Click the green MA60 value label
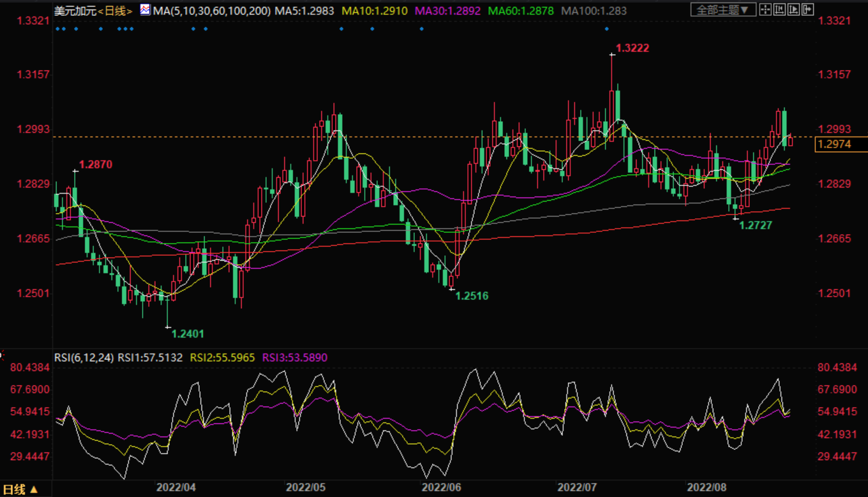 coord(520,11)
